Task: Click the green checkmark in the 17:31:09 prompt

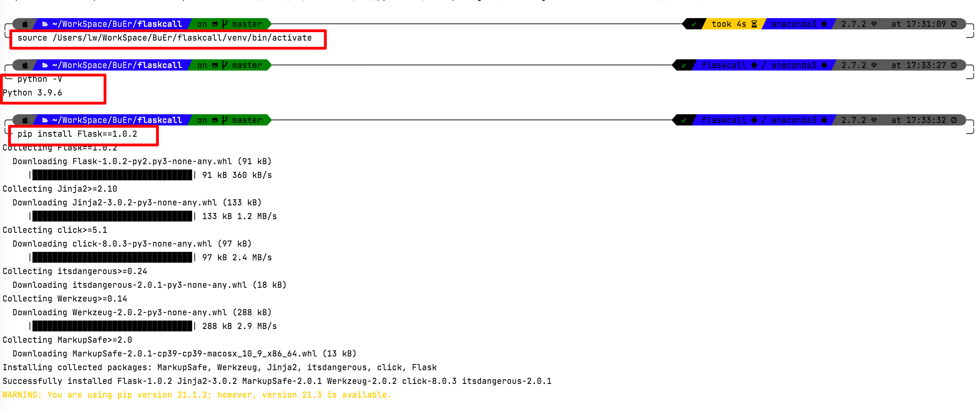Action: click(694, 24)
